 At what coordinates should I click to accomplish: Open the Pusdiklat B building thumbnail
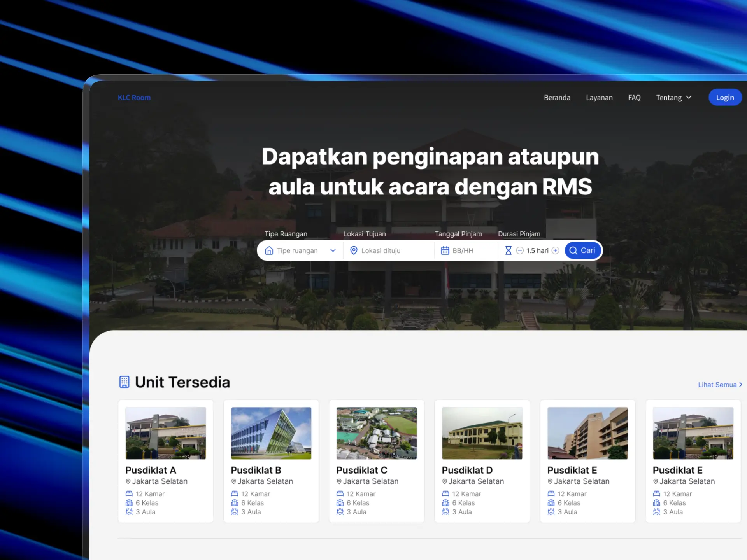pyautogui.click(x=271, y=433)
